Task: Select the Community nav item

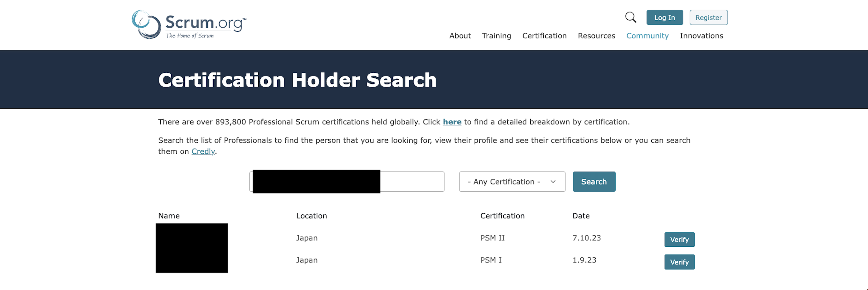Action: pyautogui.click(x=647, y=36)
